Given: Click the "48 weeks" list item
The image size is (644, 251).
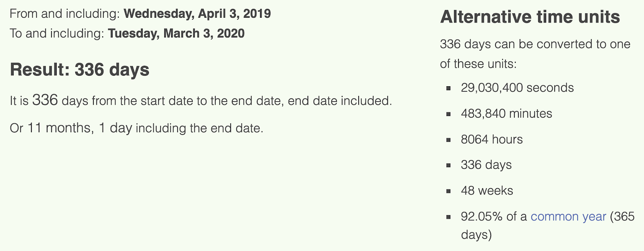Looking at the screenshot, I should coord(487,191).
